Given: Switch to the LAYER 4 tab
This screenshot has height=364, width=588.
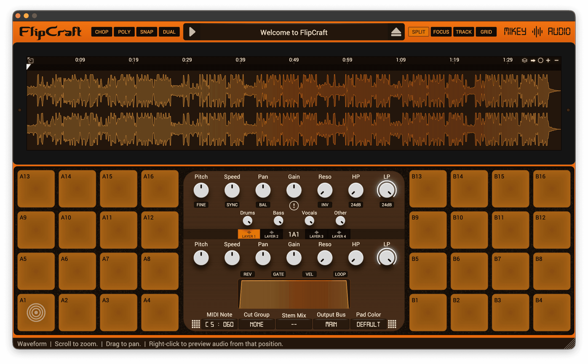Looking at the screenshot, I should [x=339, y=234].
